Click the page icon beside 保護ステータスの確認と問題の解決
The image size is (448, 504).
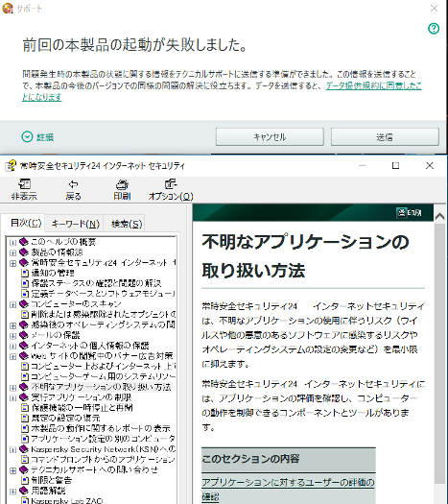tap(25, 283)
